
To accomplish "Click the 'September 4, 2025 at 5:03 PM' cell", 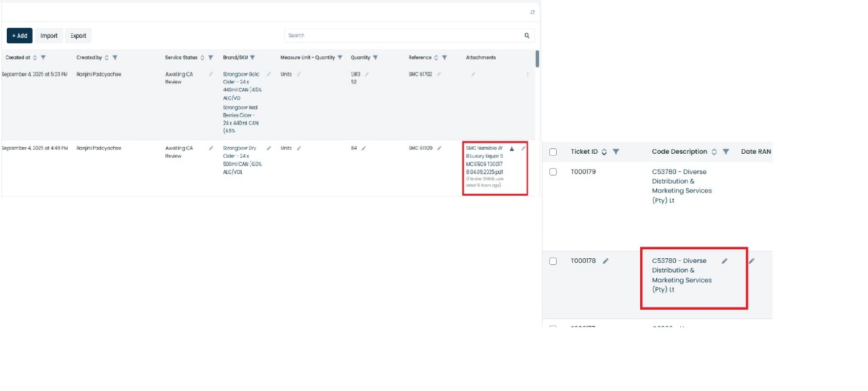I will point(35,75).
